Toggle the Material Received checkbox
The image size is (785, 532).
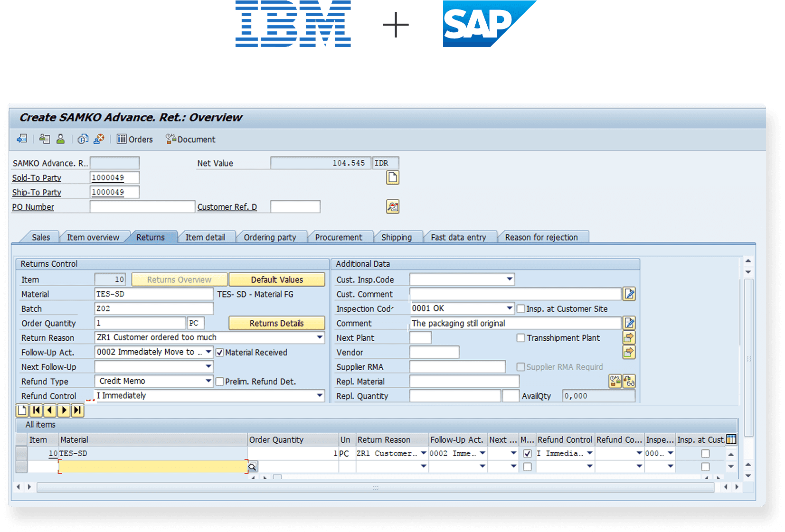(x=220, y=353)
